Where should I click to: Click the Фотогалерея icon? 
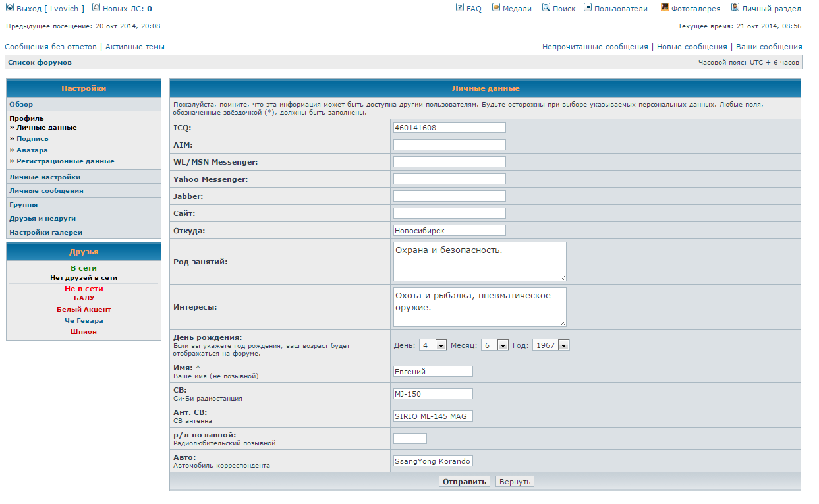click(x=665, y=8)
